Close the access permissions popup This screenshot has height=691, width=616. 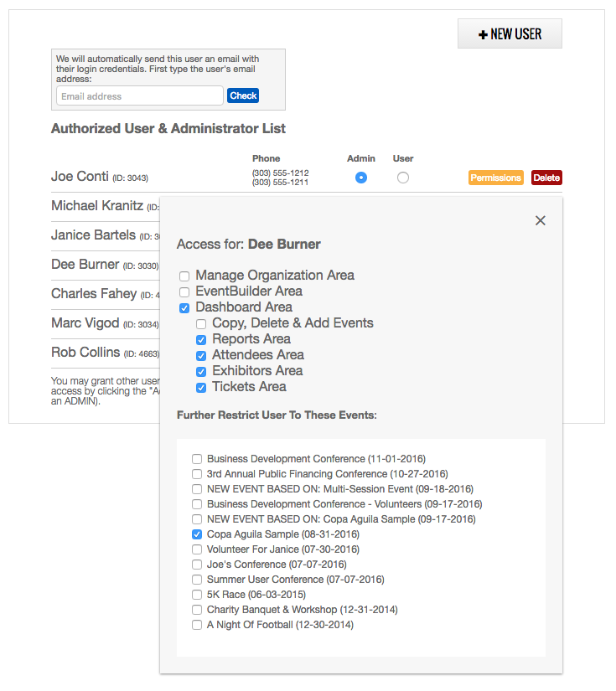point(540,220)
